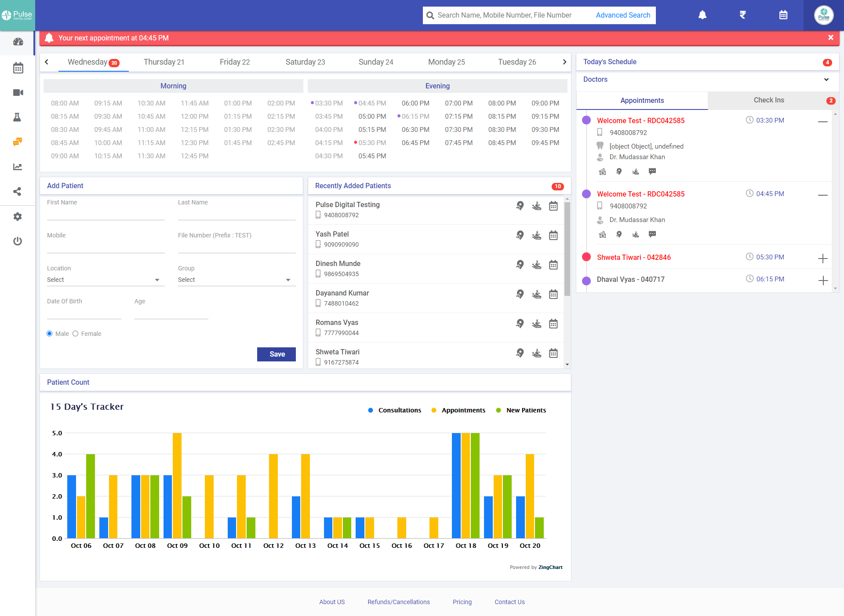The image size is (844, 616).
Task: Select the Thursday 21 day tab
Action: (x=164, y=62)
